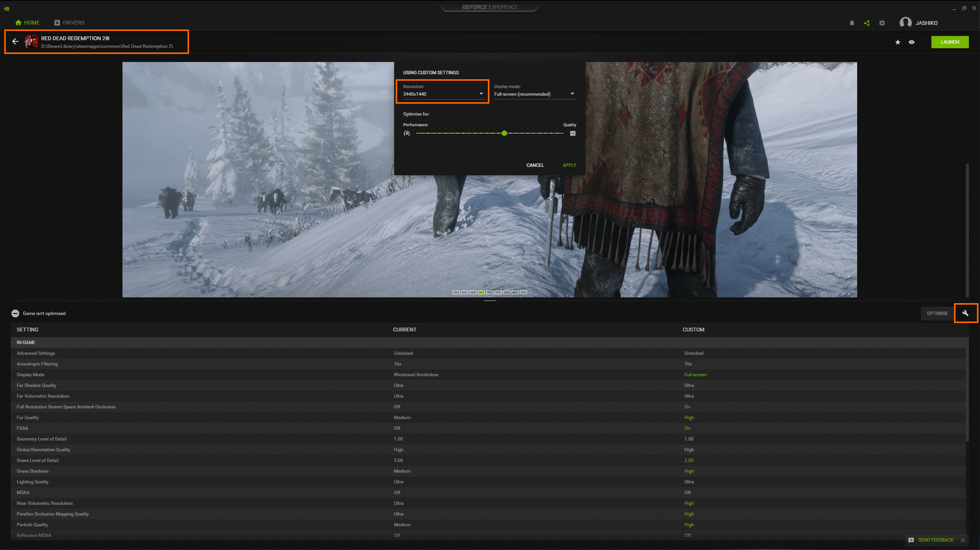Click the NVIDIA logo in title bar

6,8
